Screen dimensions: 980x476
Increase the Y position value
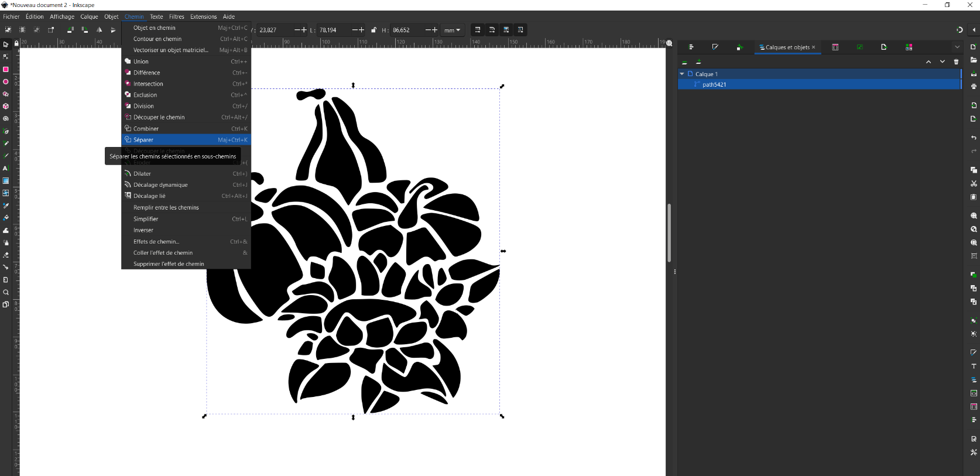coord(304,30)
